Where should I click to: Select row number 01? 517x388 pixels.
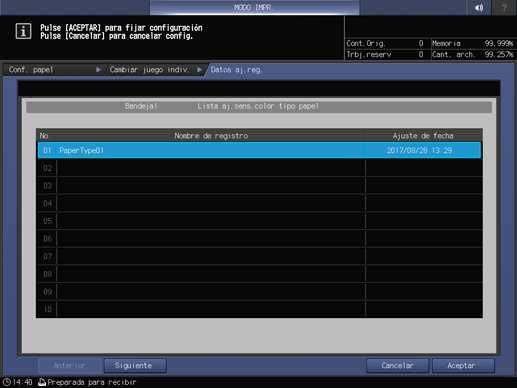[x=47, y=150]
